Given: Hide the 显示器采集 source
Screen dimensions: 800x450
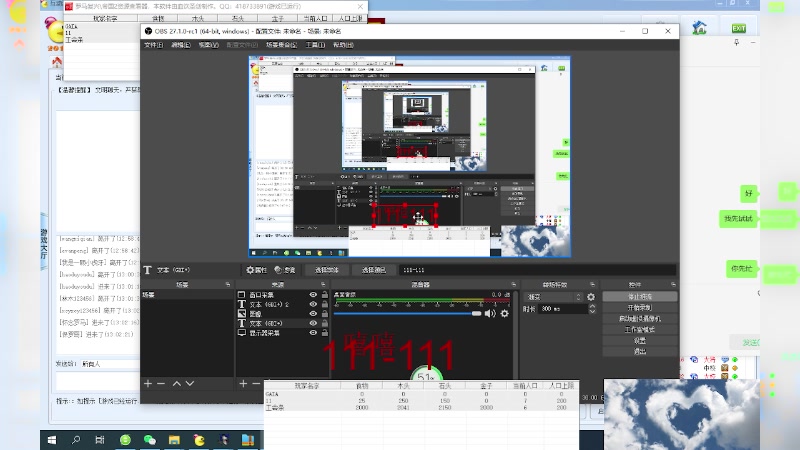Looking at the screenshot, I should [313, 333].
